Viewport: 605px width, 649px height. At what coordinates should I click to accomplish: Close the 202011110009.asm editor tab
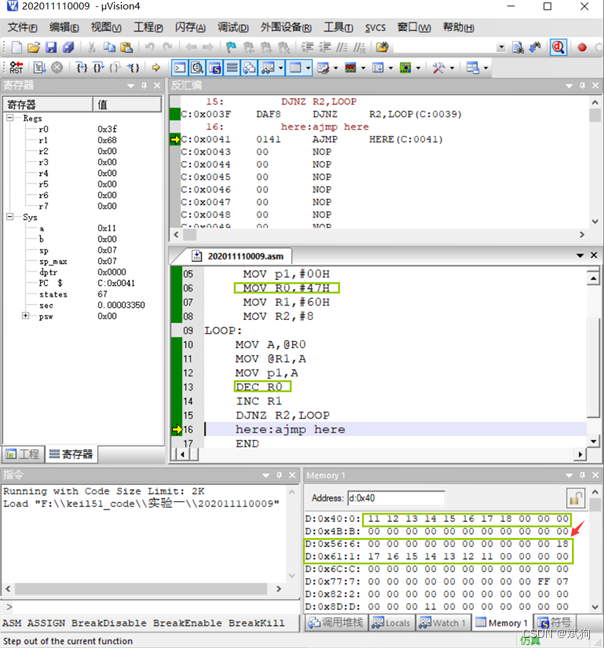coord(594,255)
